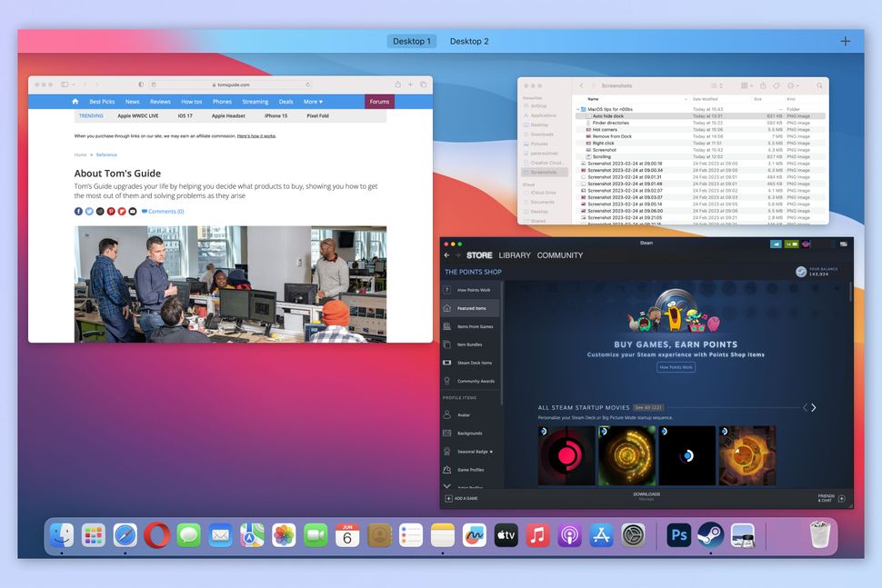Image resolution: width=882 pixels, height=588 pixels.
Task: Open the Finder action menu dropdown
Action: pos(790,84)
